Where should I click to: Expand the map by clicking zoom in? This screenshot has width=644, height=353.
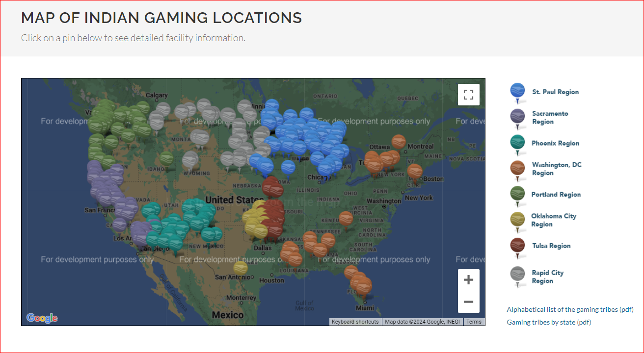tap(468, 279)
